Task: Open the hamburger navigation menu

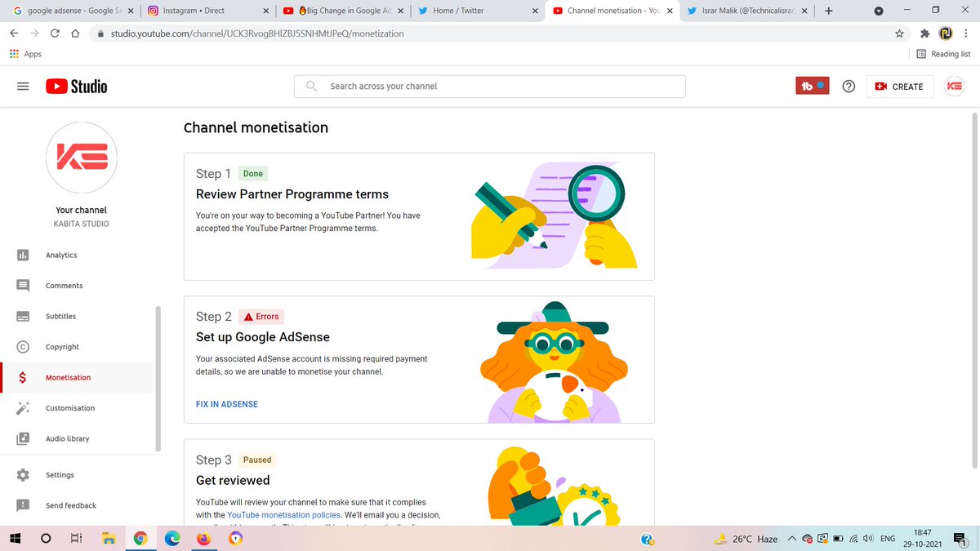Action: coord(23,87)
